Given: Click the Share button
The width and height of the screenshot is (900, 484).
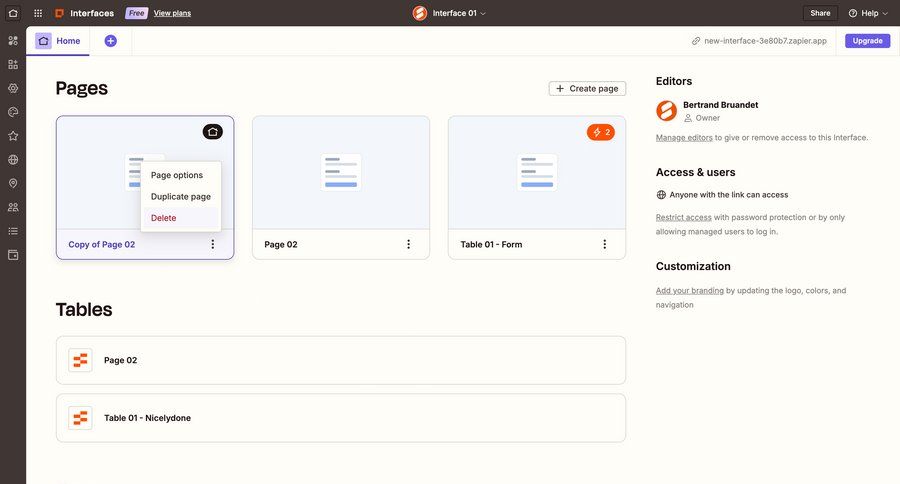Looking at the screenshot, I should (820, 13).
